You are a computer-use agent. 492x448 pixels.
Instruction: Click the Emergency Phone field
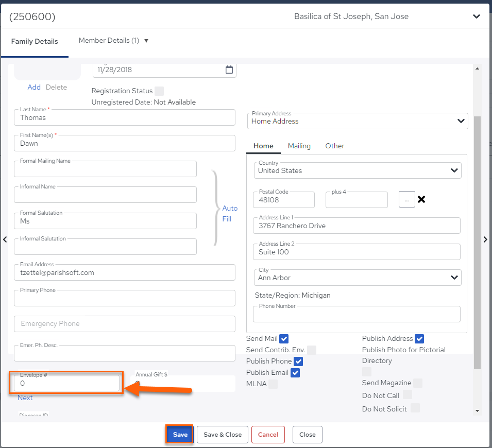point(125,324)
